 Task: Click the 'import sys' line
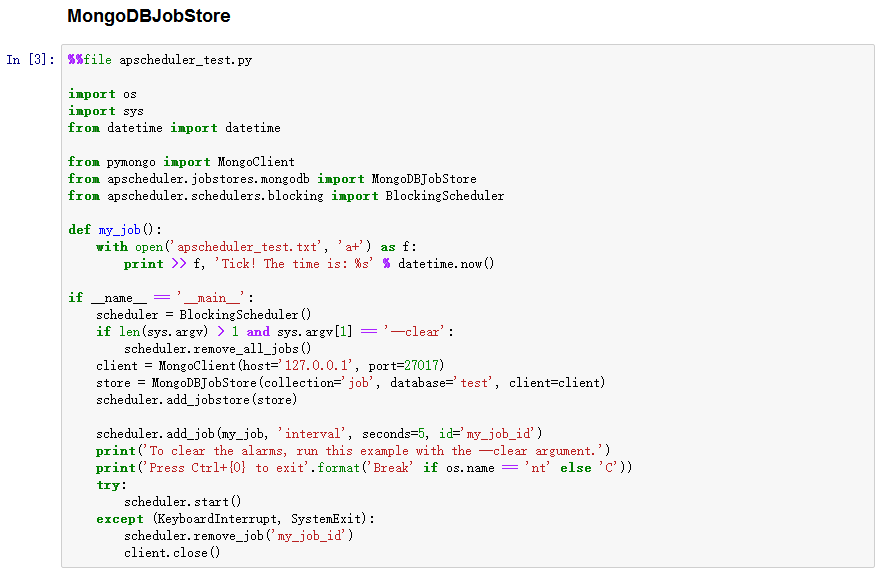106,111
